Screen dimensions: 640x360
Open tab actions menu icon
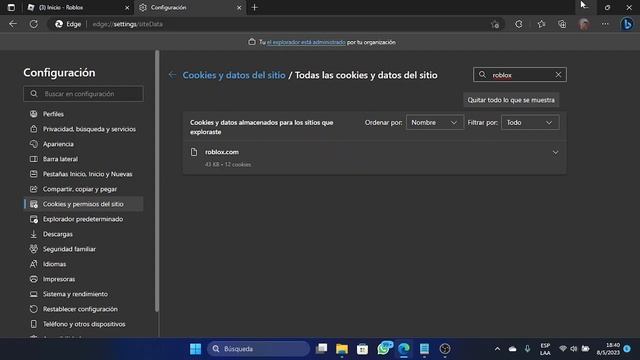(11, 7)
